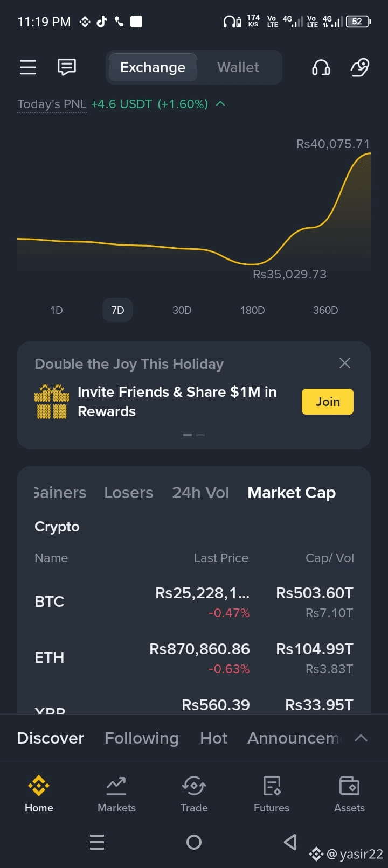The image size is (388, 868).
Task: Select the 1D chart range
Action: (x=57, y=310)
